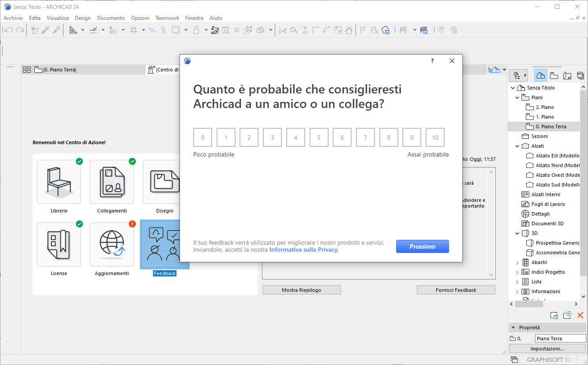Expand the Abachi folder in Navigator
This screenshot has width=588, height=365.
point(517,262)
